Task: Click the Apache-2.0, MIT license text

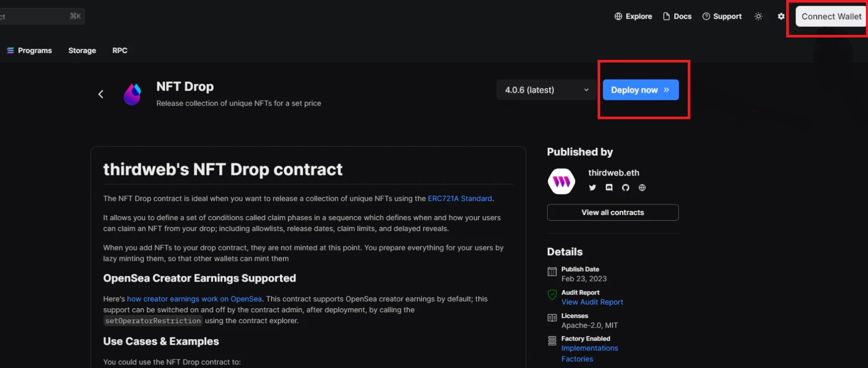Action: (590, 325)
